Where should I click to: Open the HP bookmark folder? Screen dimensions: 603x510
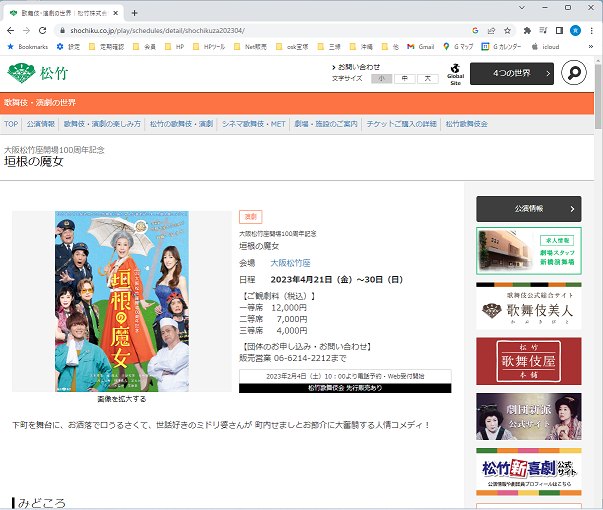pos(175,47)
